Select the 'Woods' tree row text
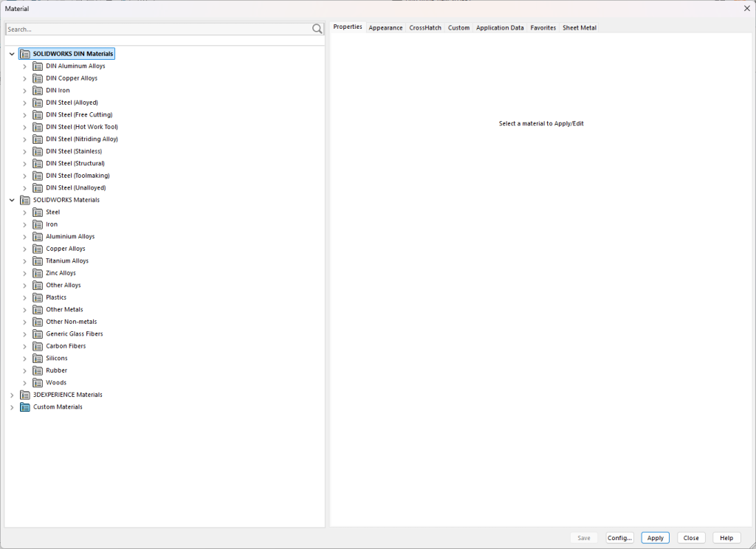This screenshot has height=549, width=756. (56, 383)
